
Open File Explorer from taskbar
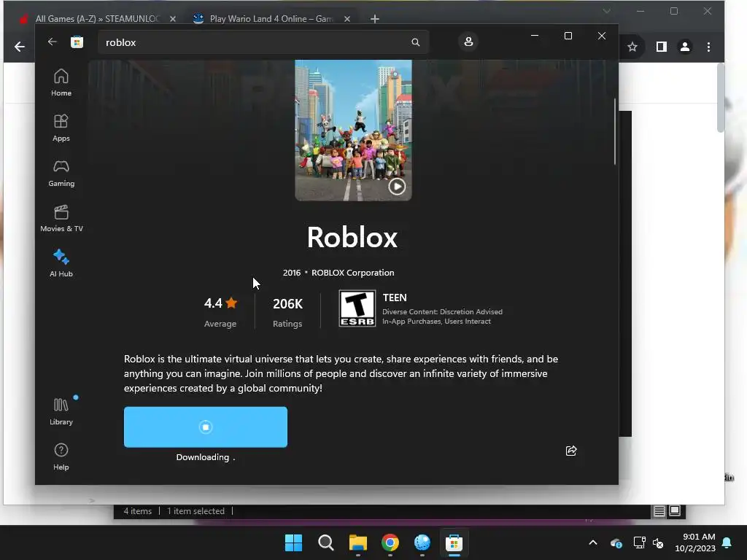coord(357,542)
